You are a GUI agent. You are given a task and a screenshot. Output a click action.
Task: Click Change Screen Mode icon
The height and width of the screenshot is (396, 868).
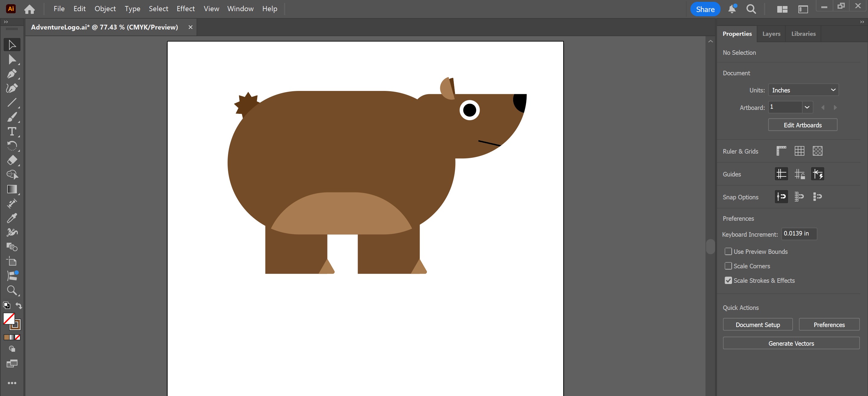(12, 363)
